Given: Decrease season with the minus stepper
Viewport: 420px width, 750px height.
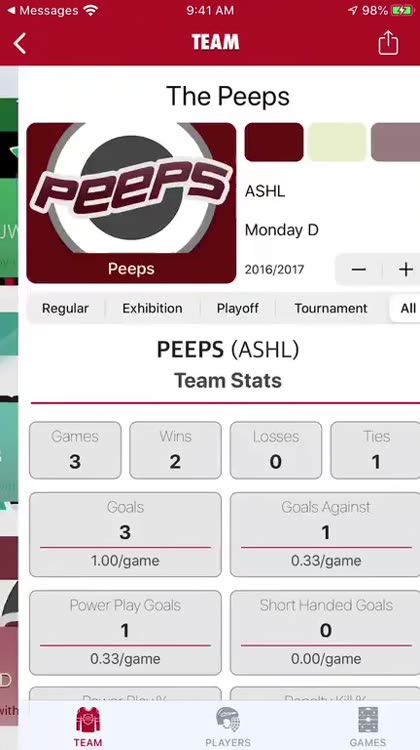Looking at the screenshot, I should [358, 270].
